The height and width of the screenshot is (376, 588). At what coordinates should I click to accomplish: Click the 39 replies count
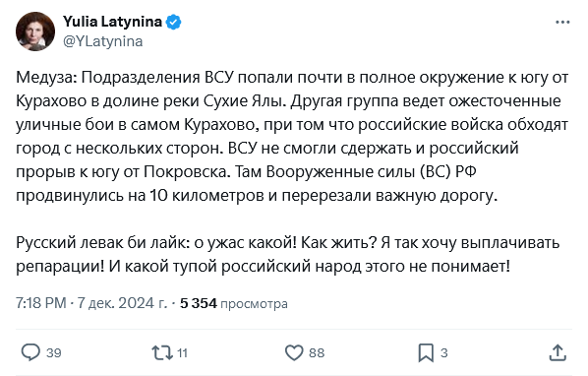click(54, 353)
